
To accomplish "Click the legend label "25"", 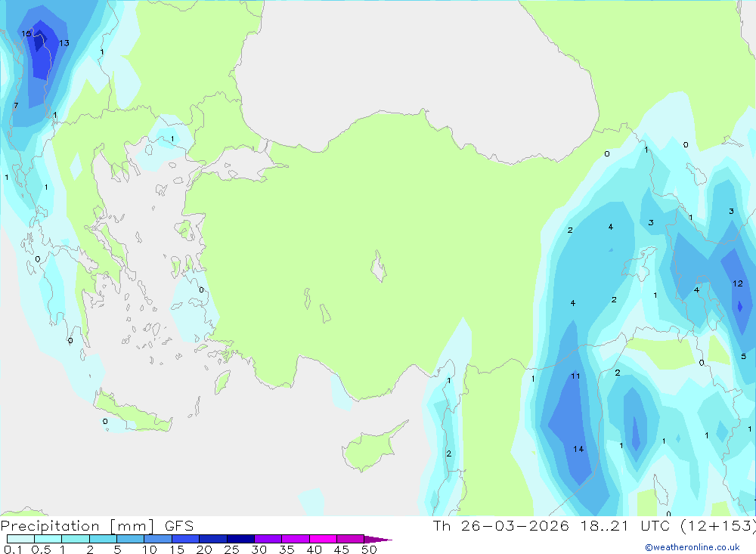I will [232, 549].
